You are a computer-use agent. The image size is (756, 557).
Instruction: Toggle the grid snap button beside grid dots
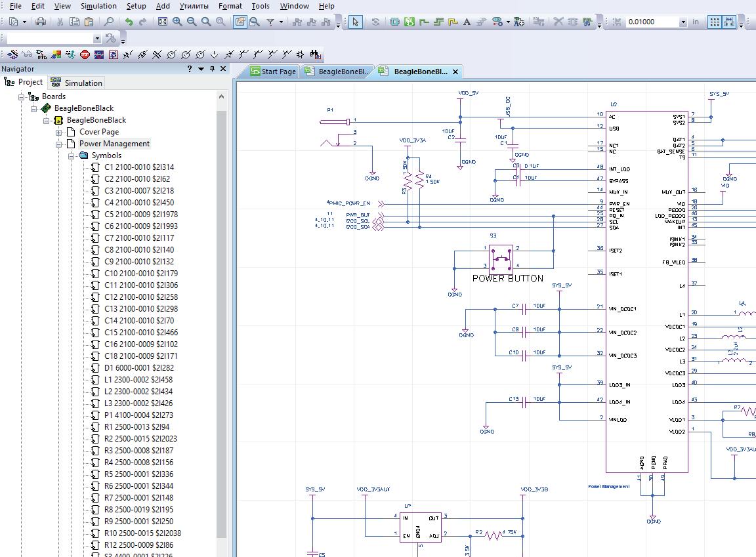click(x=729, y=22)
